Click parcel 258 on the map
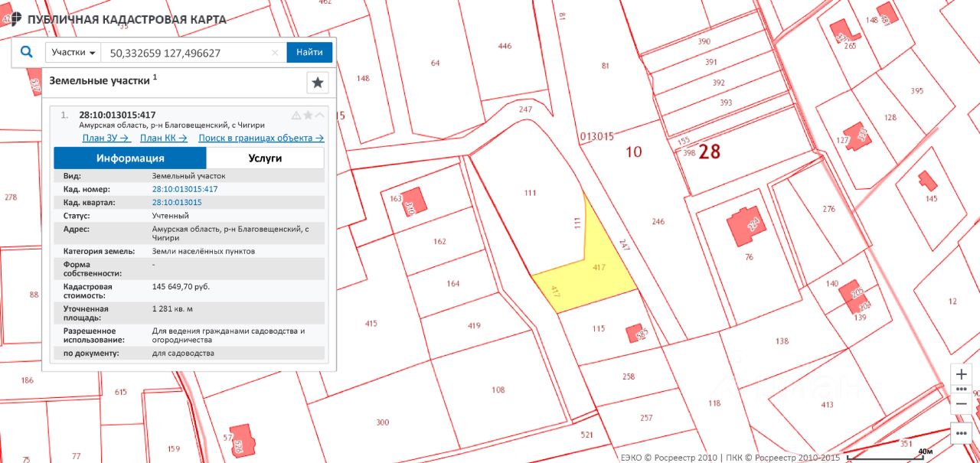 [629, 377]
